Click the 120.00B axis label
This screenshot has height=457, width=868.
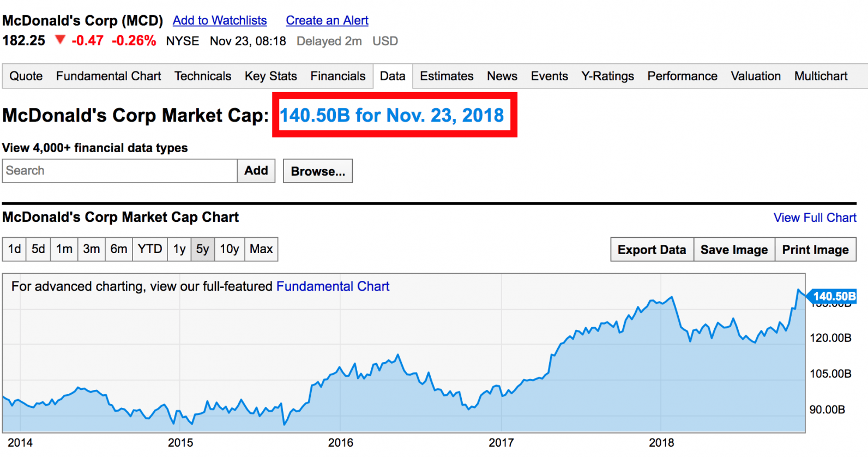[x=830, y=338]
